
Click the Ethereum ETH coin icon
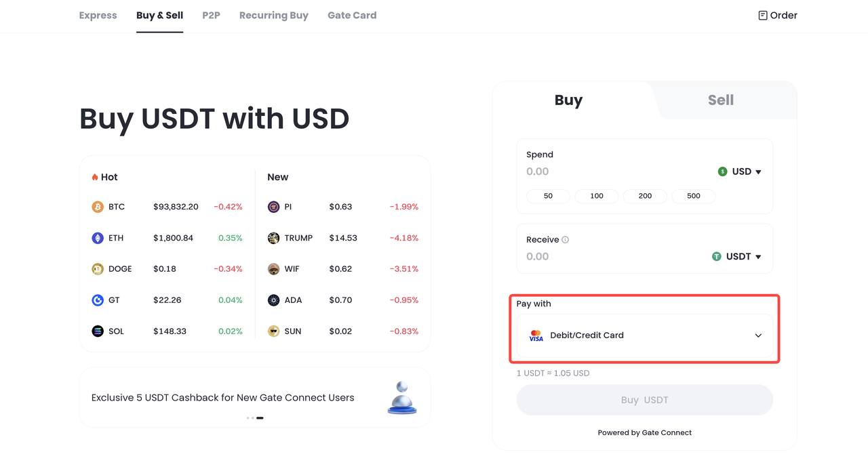[98, 238]
